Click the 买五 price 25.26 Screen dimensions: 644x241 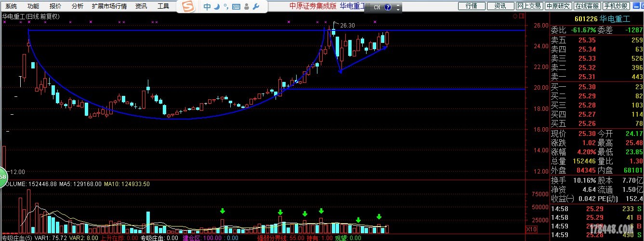[x=587, y=123]
